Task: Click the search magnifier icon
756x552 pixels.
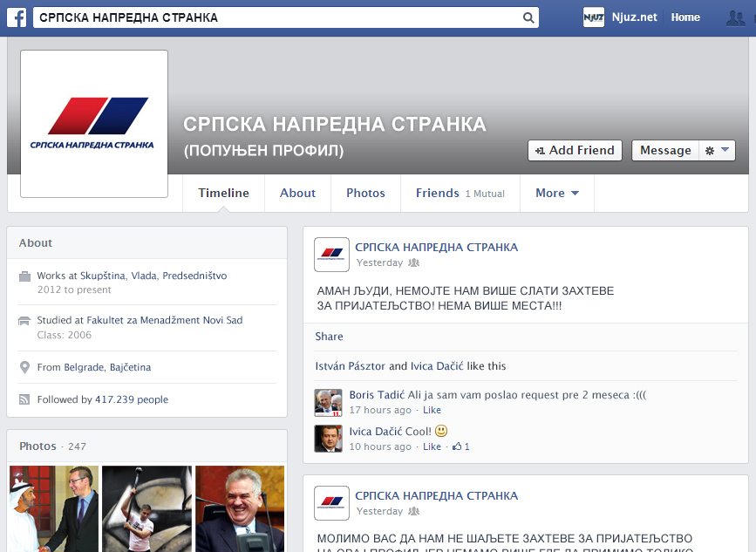Action: 528,17
